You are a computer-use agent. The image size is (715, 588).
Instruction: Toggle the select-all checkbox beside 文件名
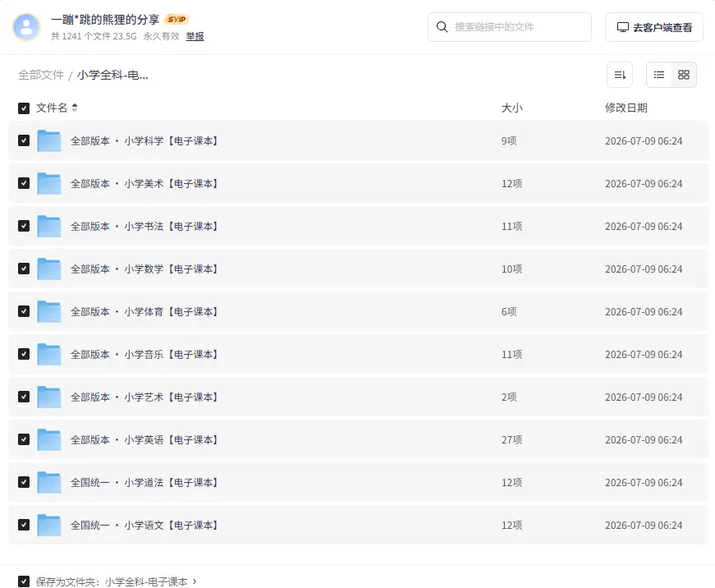pos(24,108)
